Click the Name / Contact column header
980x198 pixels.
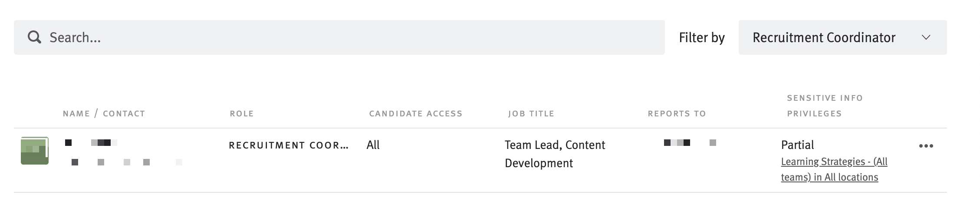point(104,114)
